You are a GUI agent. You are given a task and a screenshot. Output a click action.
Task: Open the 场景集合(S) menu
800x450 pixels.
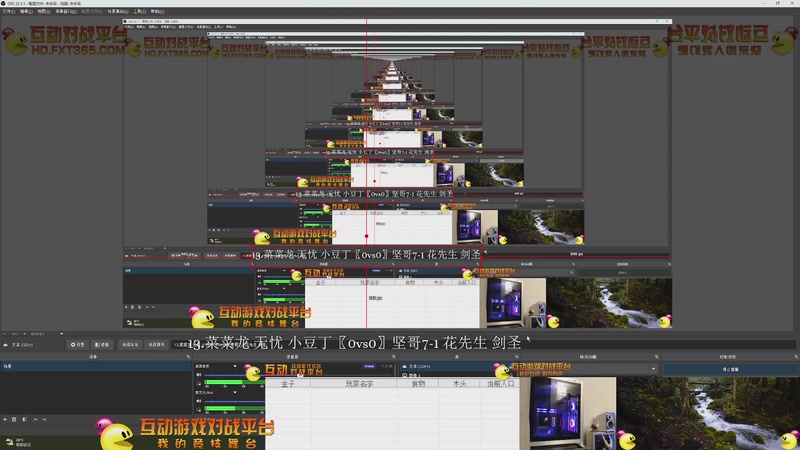point(118,11)
